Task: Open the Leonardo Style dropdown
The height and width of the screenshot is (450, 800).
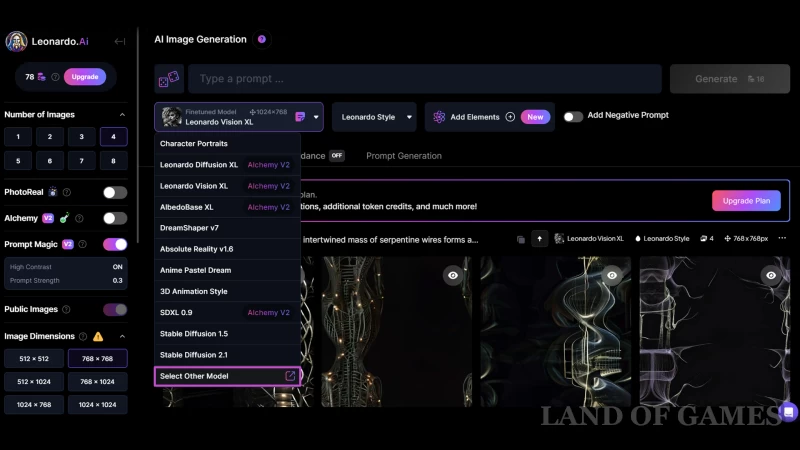Action: coord(374,117)
